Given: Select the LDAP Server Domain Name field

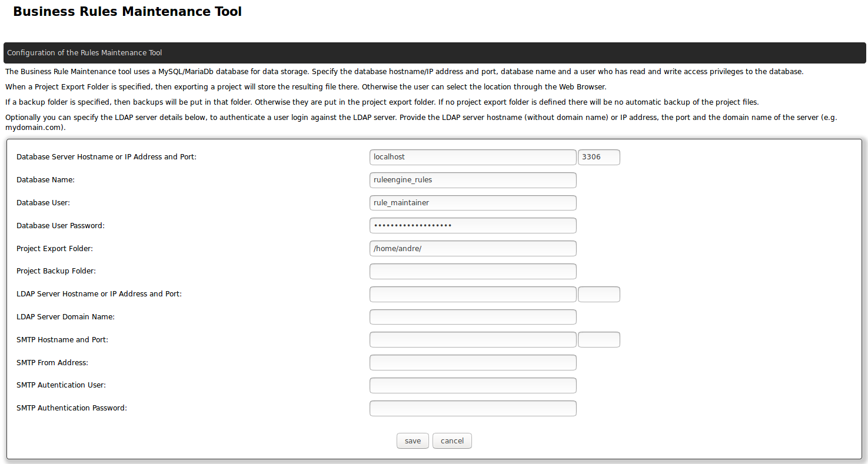Looking at the screenshot, I should tap(473, 317).
